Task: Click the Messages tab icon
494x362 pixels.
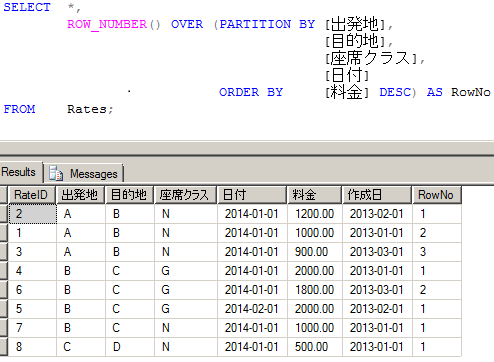Action: (56, 174)
